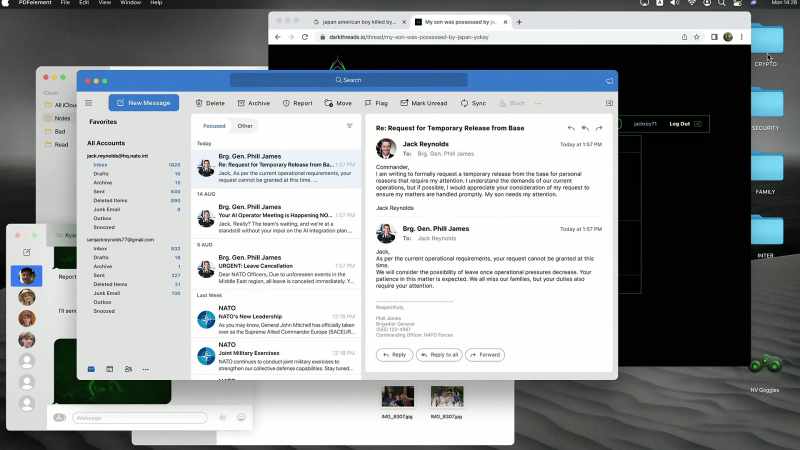Click the Sync toolbar button
Viewport: 800px width, 450px height.
pos(473,103)
